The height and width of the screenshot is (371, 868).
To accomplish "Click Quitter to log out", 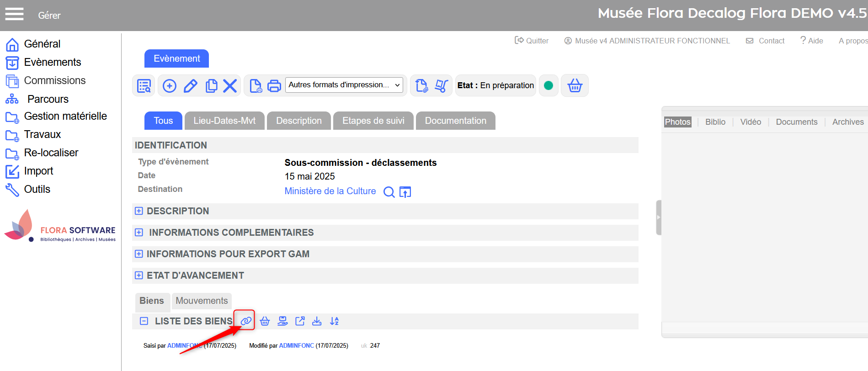I will (x=532, y=41).
